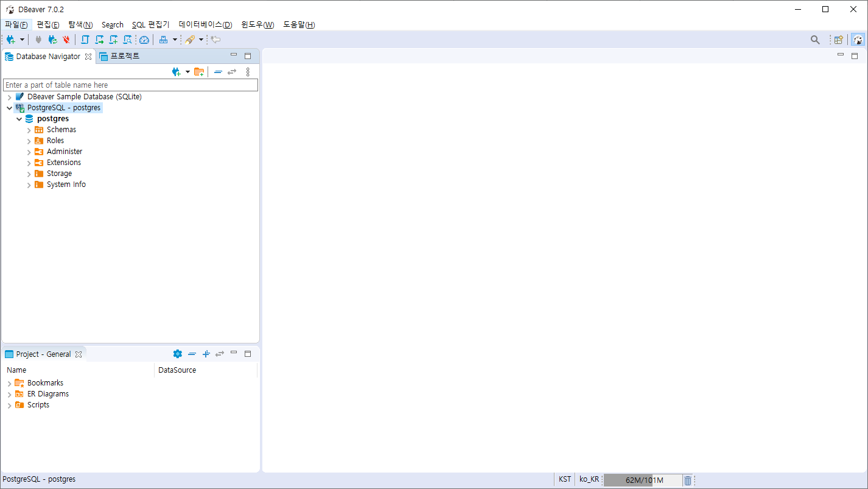
Task: Open transaction mode dropdown arrow
Action: point(175,40)
